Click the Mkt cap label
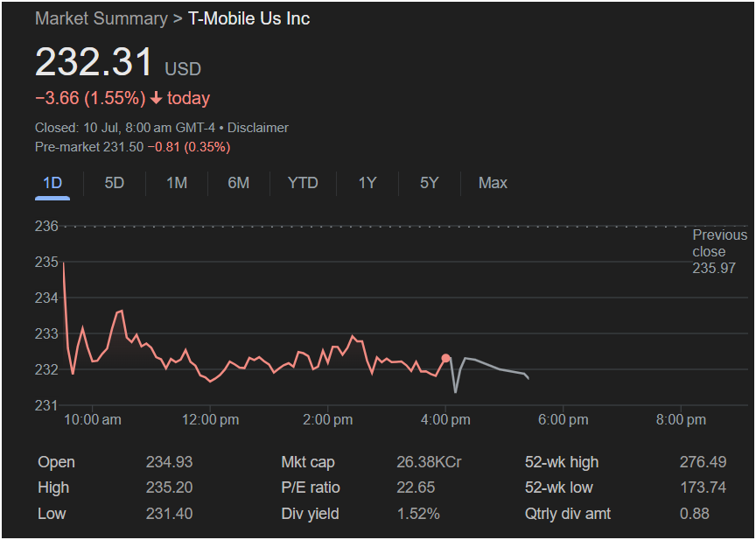Image resolution: width=756 pixels, height=540 pixels. pos(308,462)
